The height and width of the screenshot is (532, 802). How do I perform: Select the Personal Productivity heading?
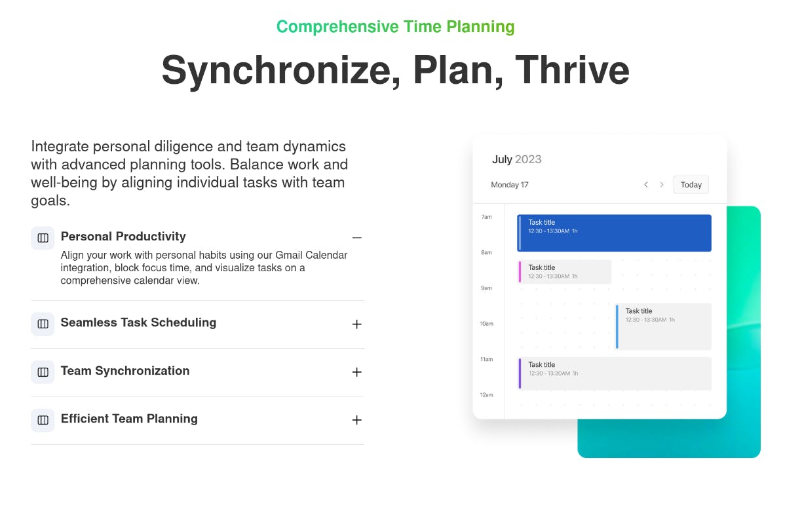tap(123, 237)
